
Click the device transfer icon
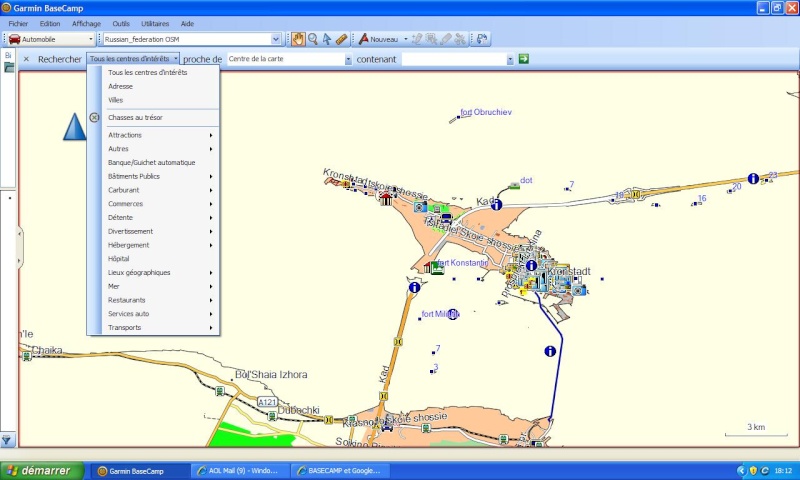pos(482,39)
